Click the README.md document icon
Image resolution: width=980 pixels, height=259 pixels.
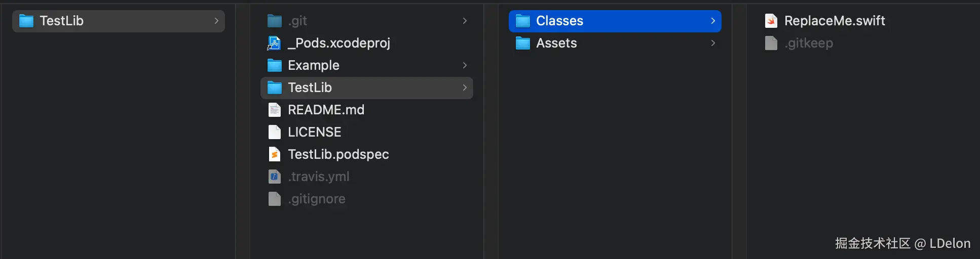pos(274,110)
